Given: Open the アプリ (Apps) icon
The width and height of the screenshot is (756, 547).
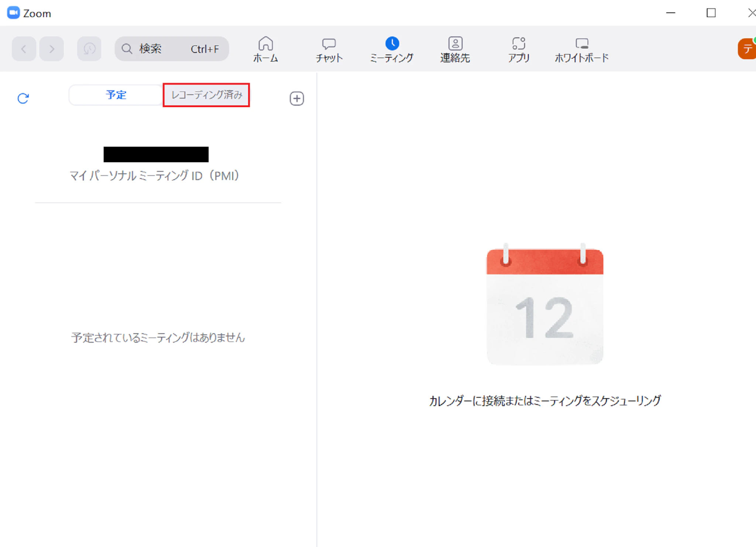Looking at the screenshot, I should coord(519,44).
